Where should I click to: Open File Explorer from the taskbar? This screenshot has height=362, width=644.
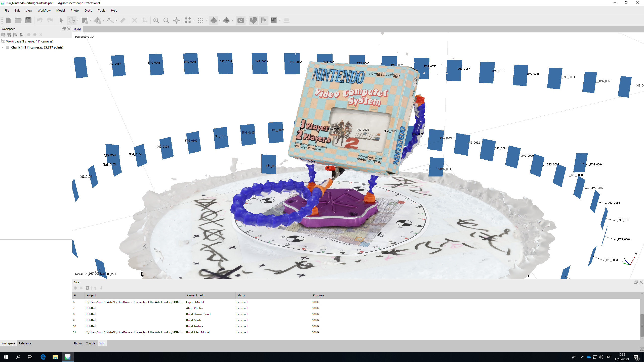coord(55,357)
